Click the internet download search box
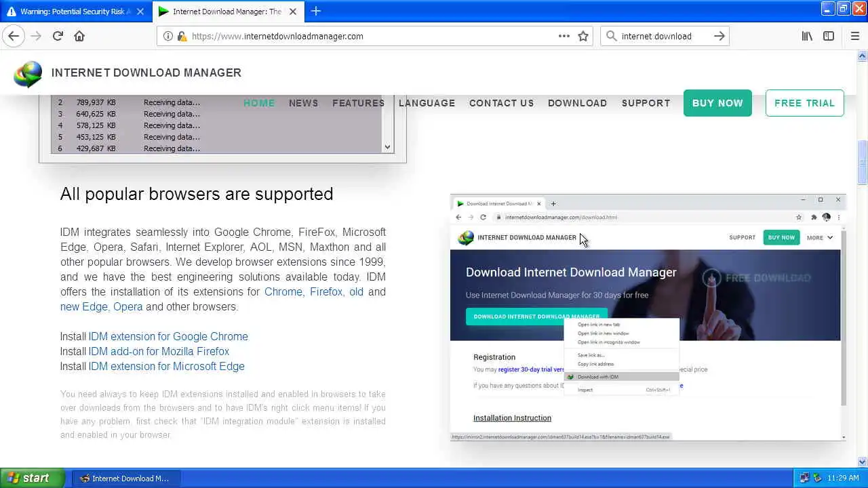 tap(663, 36)
